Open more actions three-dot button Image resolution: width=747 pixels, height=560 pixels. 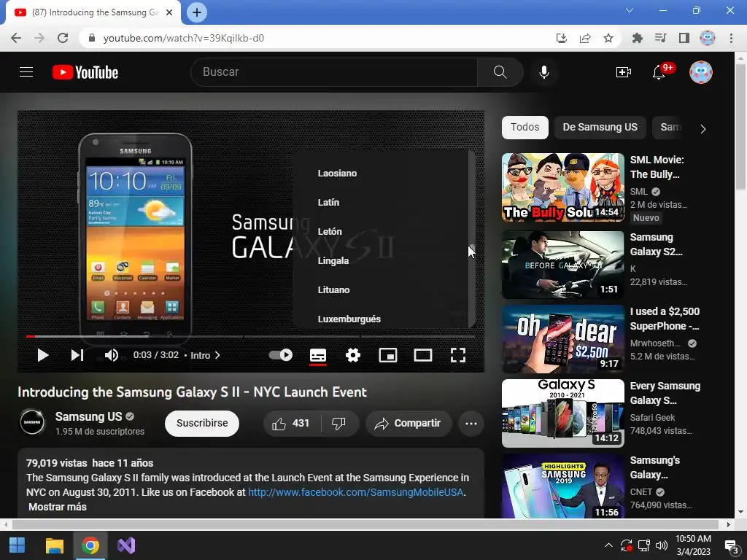(x=471, y=424)
